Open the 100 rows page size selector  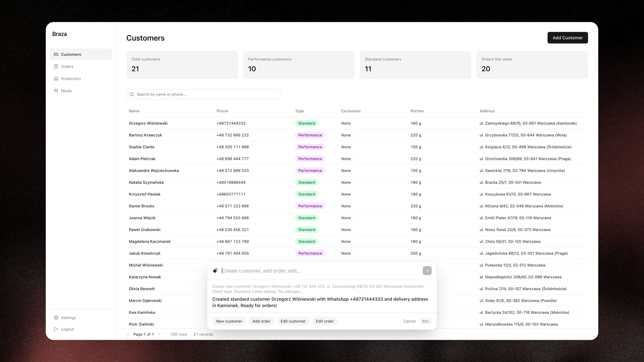[178, 334]
